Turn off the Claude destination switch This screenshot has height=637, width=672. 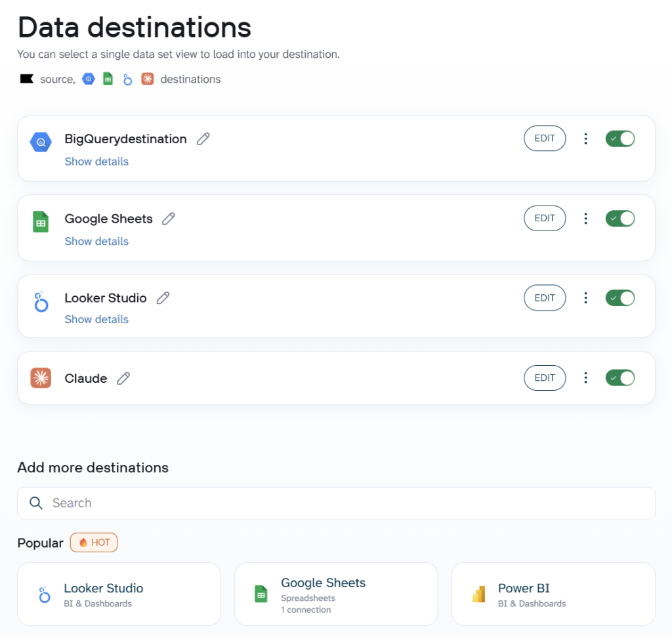619,378
